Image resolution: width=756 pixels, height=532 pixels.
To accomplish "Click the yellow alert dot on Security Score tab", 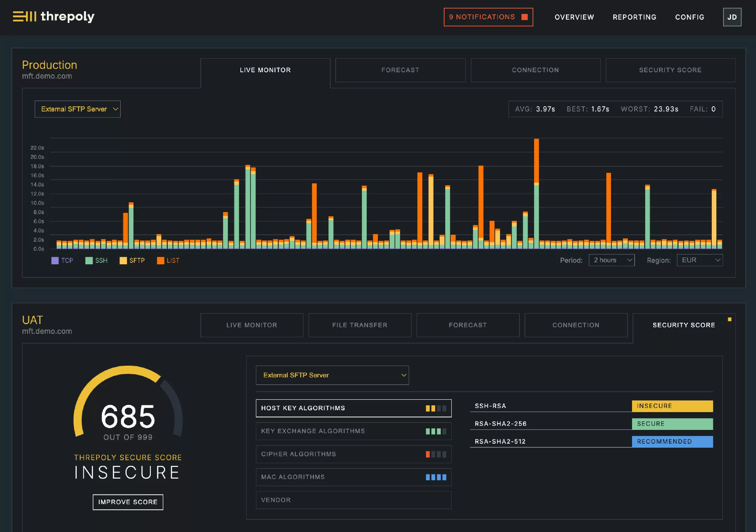I will point(730,320).
